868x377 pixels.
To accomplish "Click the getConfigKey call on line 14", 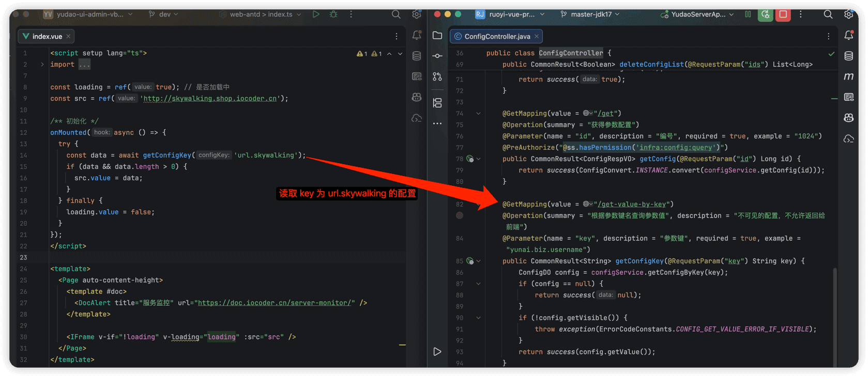I will point(167,155).
